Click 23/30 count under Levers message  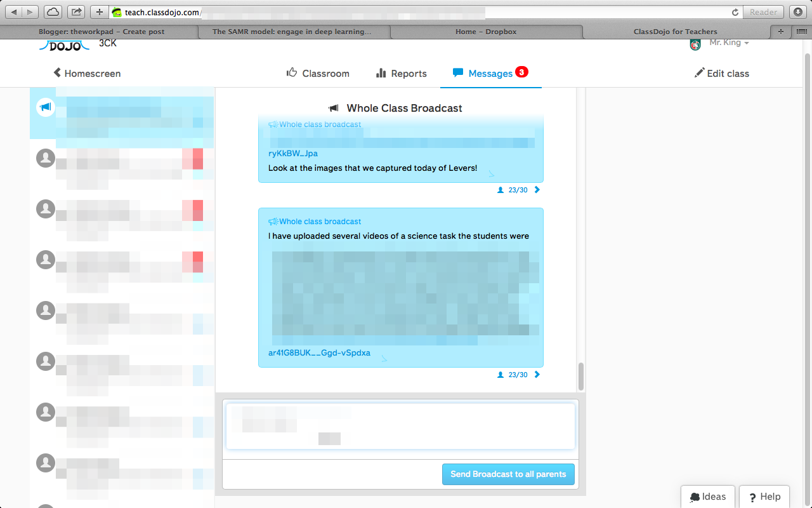pos(518,190)
